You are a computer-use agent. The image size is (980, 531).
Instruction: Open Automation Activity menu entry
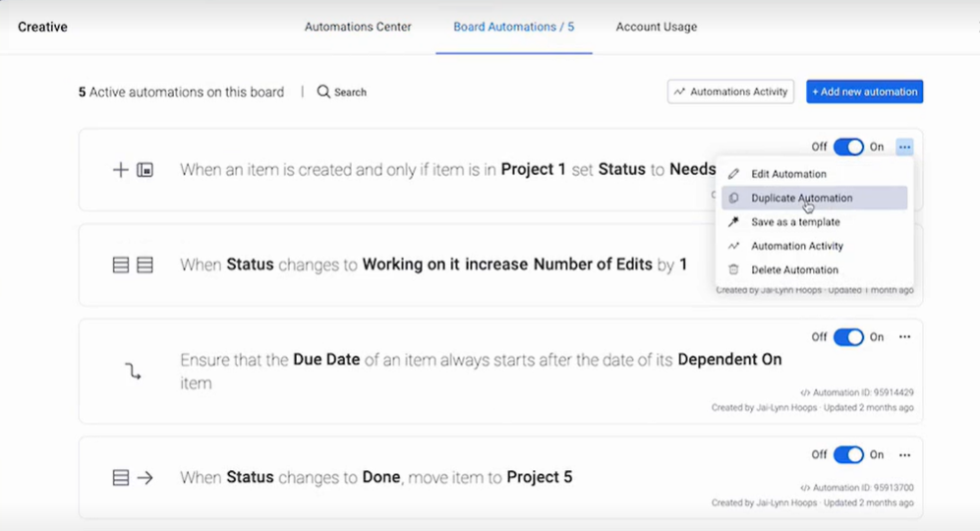pyautogui.click(x=815, y=246)
